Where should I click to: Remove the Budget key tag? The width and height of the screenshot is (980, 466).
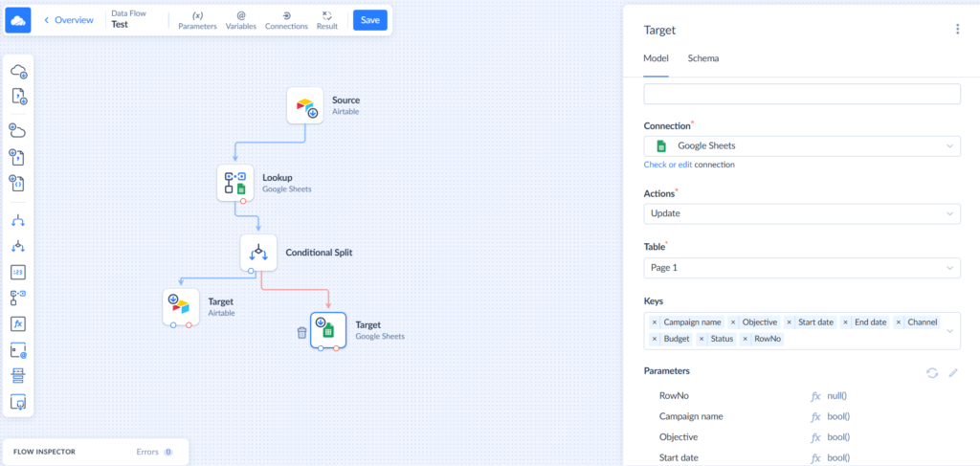pos(655,339)
